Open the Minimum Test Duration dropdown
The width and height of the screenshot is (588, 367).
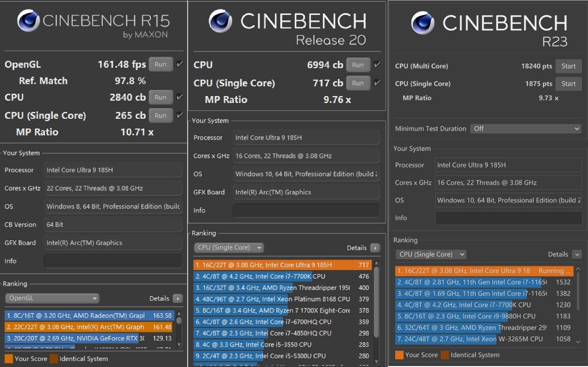[x=526, y=129]
